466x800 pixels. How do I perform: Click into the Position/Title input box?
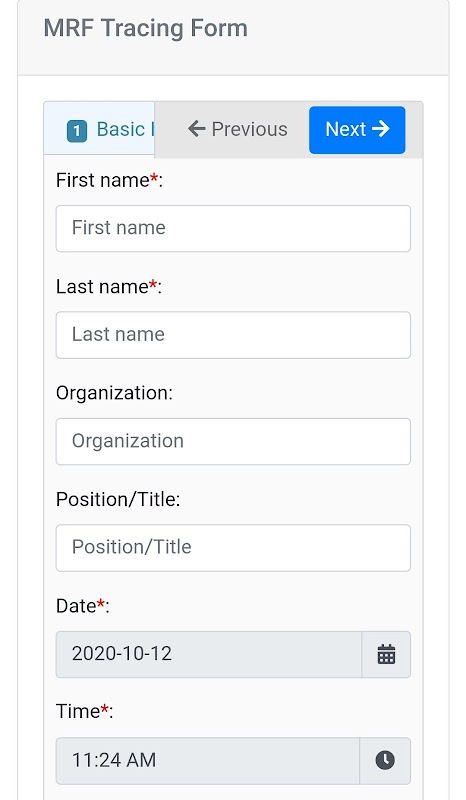point(233,548)
